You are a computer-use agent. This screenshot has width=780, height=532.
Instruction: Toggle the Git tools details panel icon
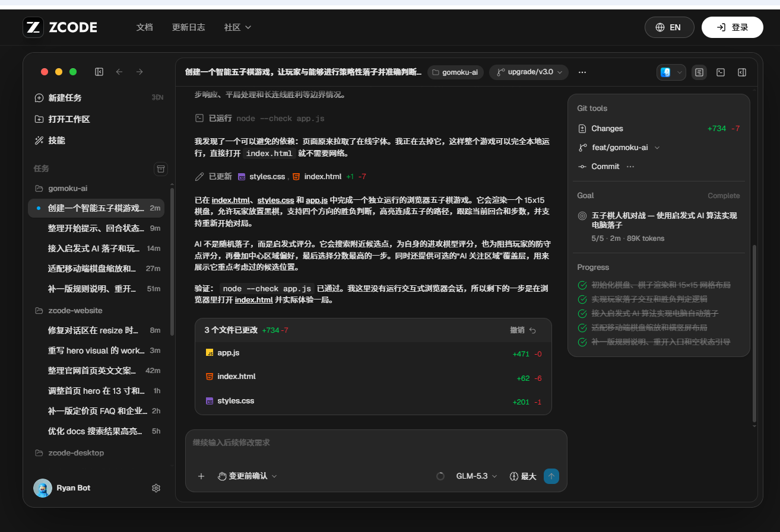click(x=699, y=72)
